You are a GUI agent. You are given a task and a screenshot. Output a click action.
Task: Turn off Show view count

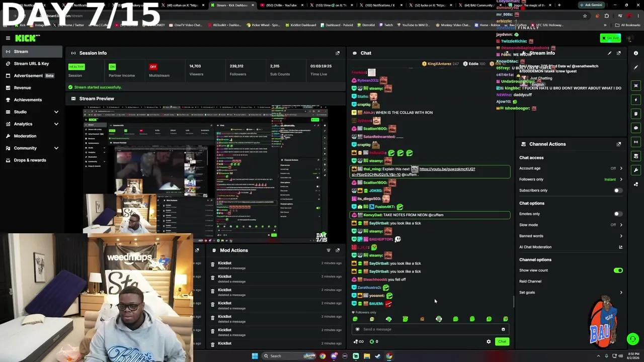pos(618,270)
